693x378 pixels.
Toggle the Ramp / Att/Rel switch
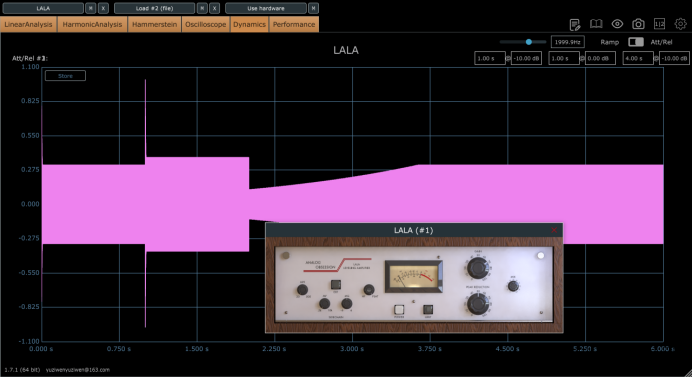pos(636,42)
